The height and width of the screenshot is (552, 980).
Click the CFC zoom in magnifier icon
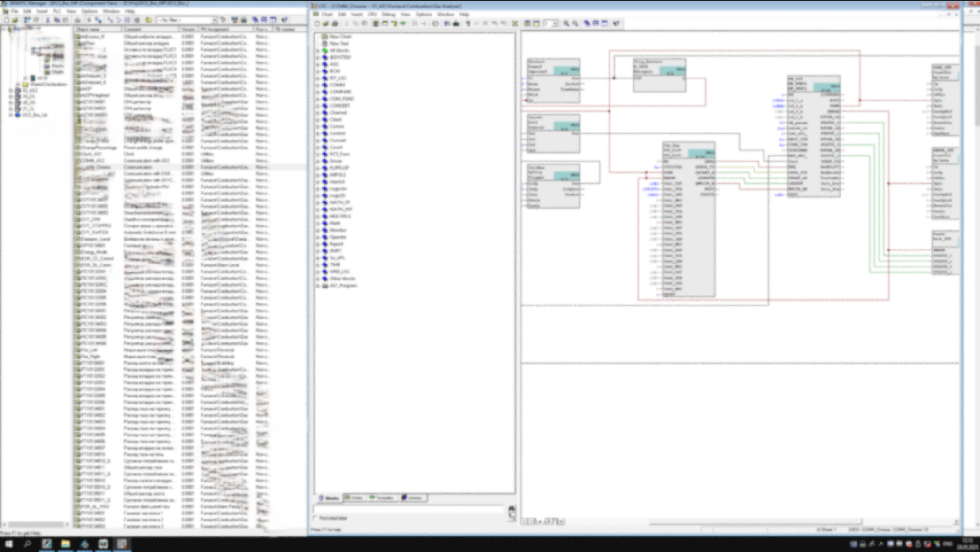coord(566,23)
